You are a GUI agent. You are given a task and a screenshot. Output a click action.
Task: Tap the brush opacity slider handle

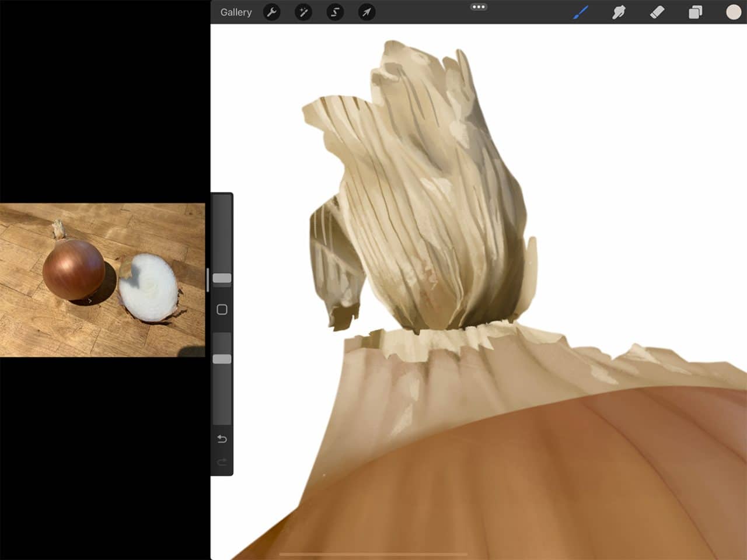[221, 360]
